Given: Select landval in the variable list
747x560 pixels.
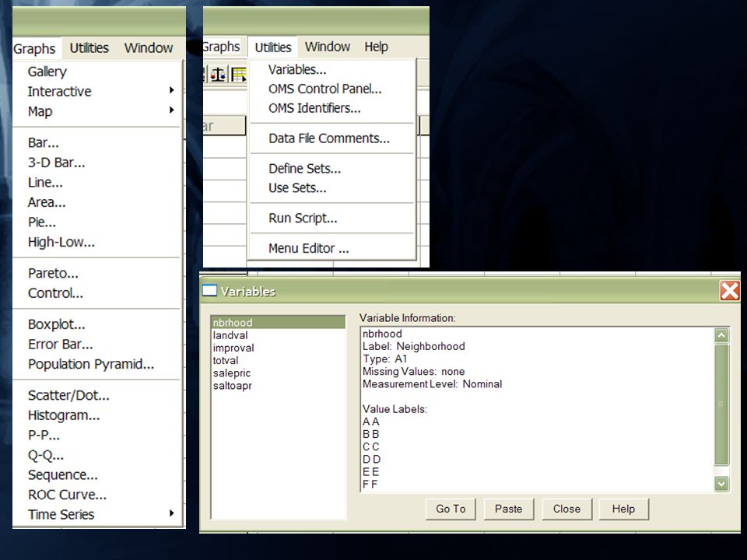Looking at the screenshot, I should point(279,335).
